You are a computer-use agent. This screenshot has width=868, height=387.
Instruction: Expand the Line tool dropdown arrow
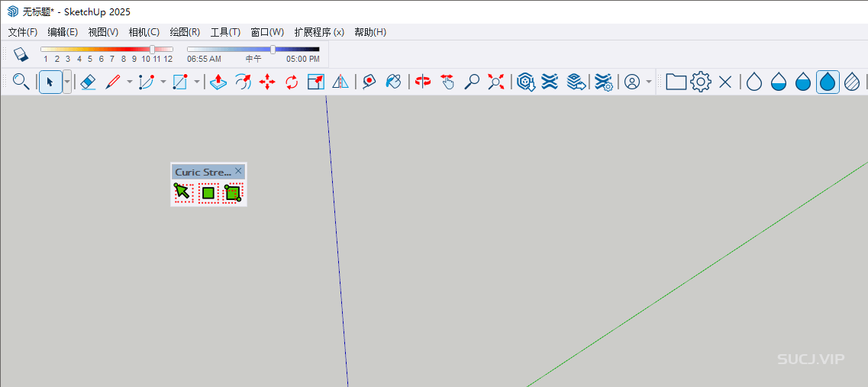[x=130, y=82]
